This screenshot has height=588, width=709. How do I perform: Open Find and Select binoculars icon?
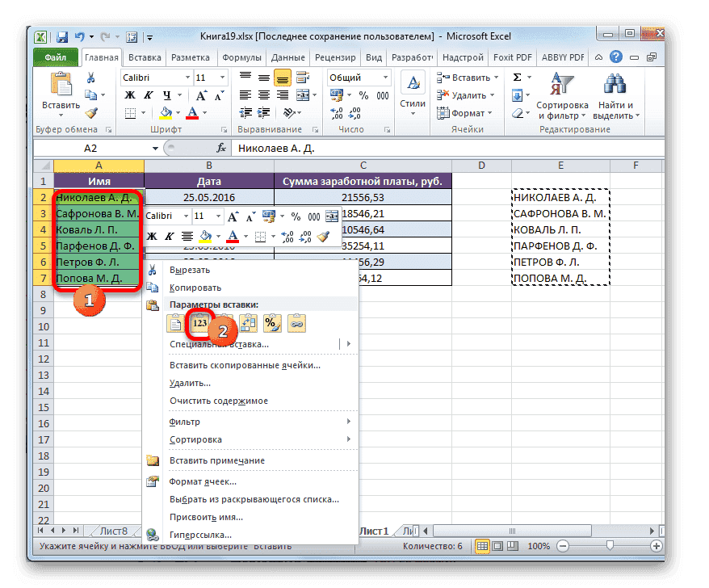click(x=615, y=85)
